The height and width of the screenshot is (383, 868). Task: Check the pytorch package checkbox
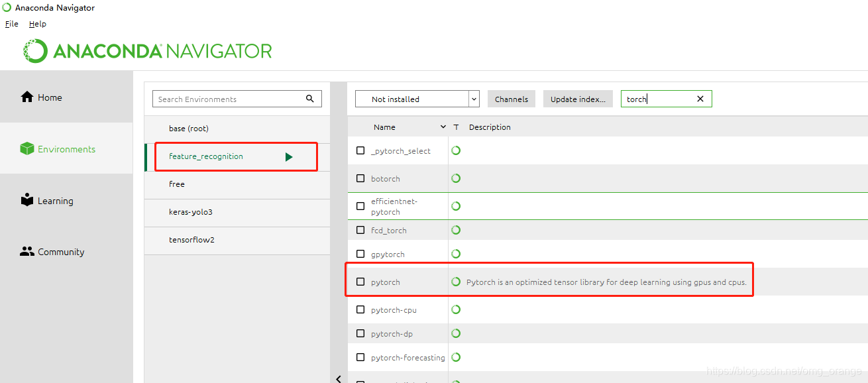(x=360, y=282)
